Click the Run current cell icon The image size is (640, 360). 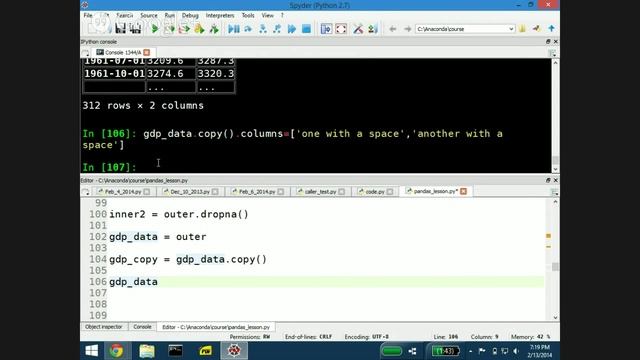(x=169, y=29)
